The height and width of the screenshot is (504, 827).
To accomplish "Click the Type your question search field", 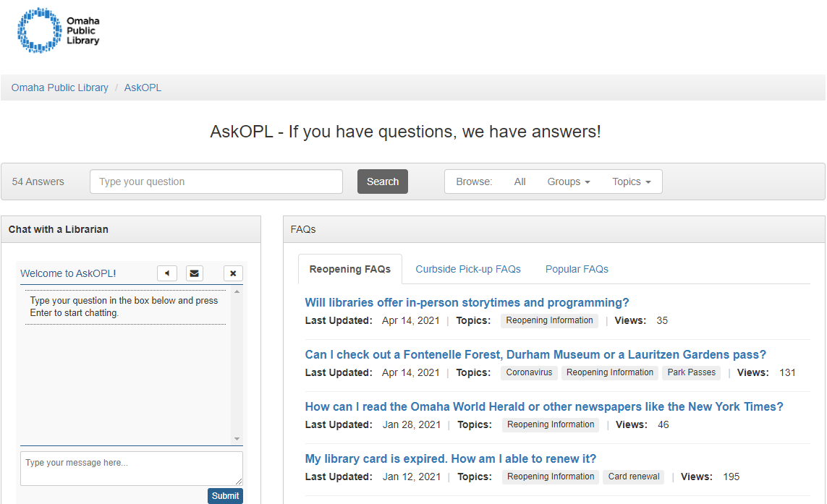I will point(216,181).
